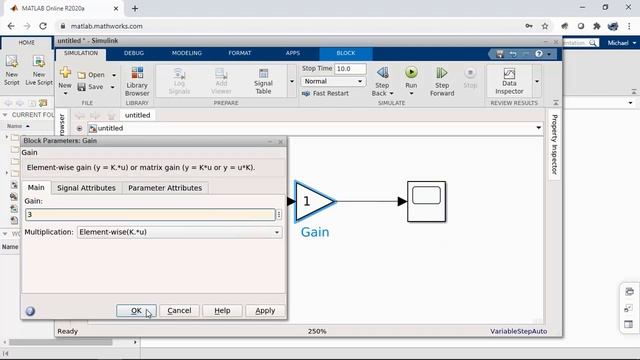
Task: Open the simulation mode Normal dropdown
Action: point(333,82)
